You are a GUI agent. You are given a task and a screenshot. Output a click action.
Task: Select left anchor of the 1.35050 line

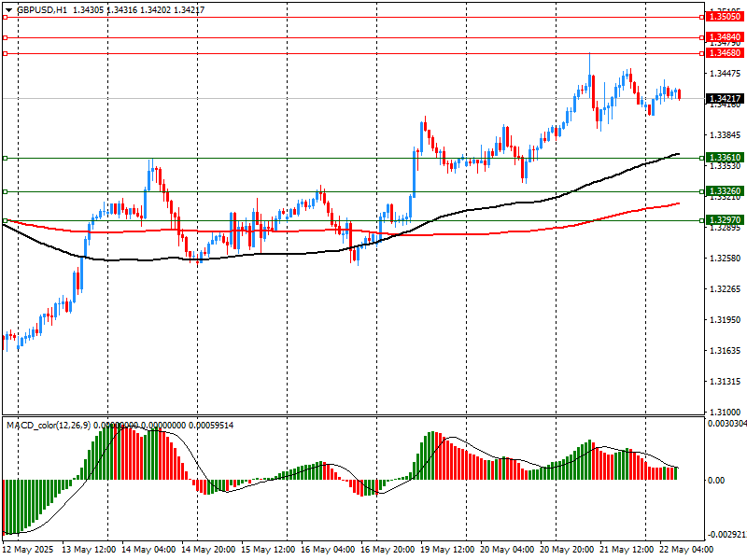click(6, 17)
